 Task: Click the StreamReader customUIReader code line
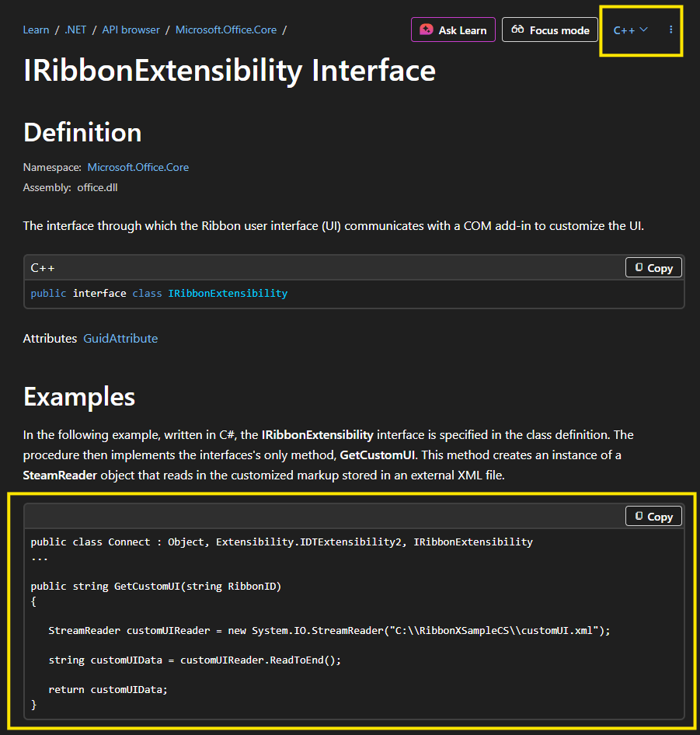[329, 631]
